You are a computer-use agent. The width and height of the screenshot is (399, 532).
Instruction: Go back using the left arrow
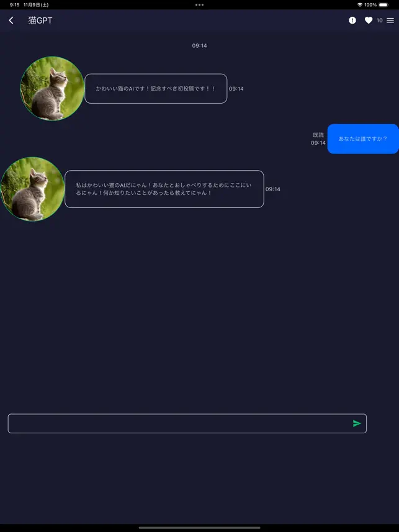point(11,20)
